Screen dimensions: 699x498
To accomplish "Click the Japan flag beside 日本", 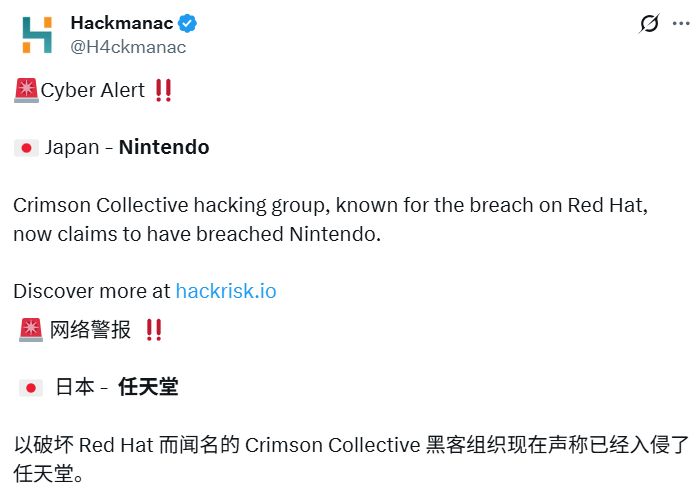I will 30,387.
